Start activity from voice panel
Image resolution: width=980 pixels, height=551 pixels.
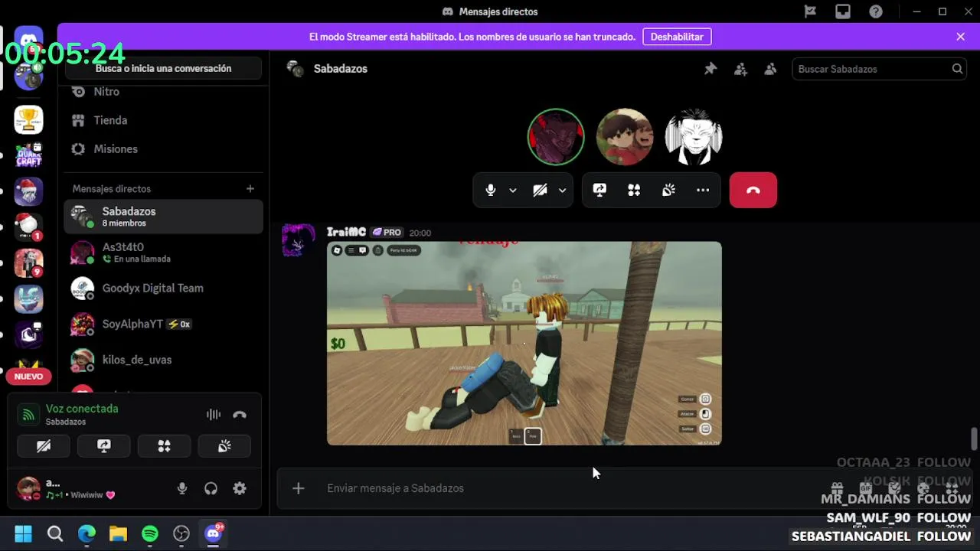coord(164,446)
